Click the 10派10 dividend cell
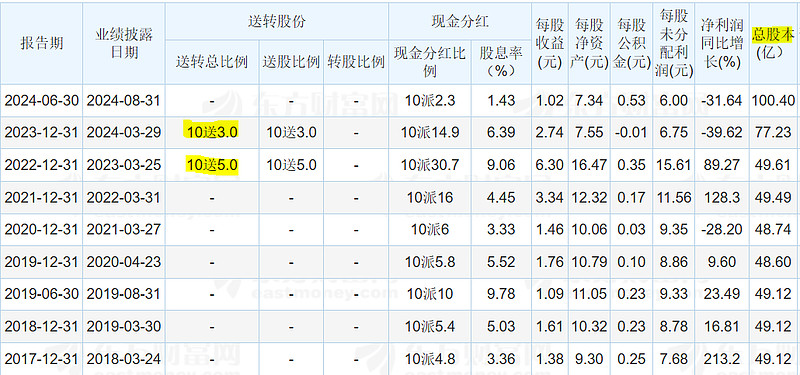Viewport: 800px width, 375px height. pos(430,294)
